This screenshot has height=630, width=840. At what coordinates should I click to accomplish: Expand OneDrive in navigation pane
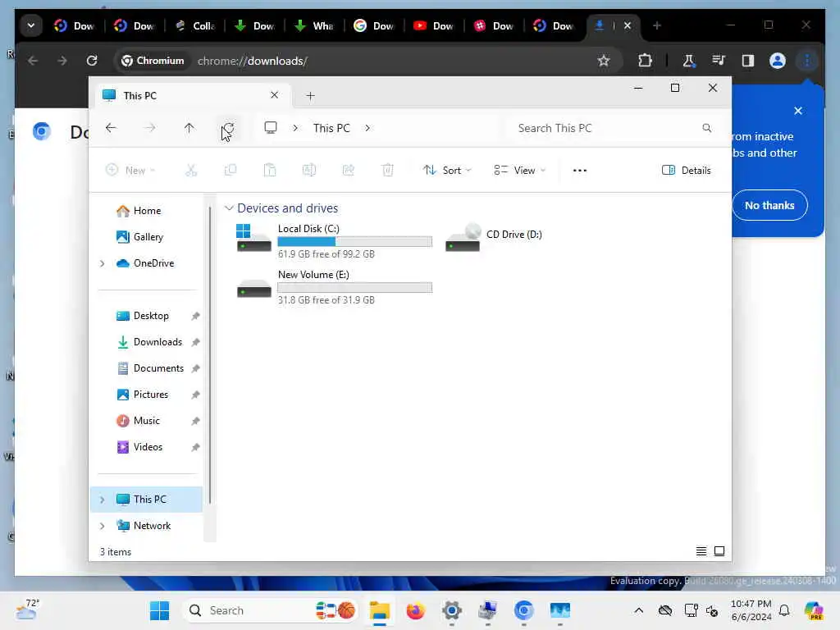click(103, 263)
